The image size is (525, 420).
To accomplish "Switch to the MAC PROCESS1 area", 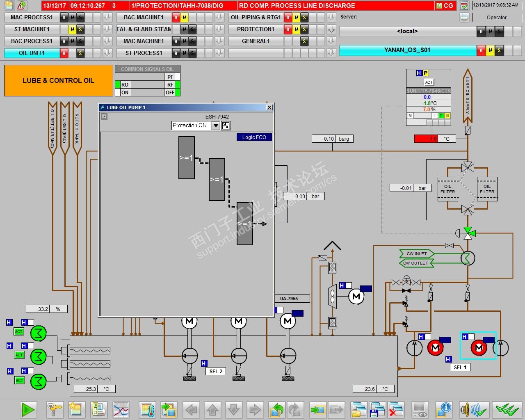I will pyautogui.click(x=32, y=17).
